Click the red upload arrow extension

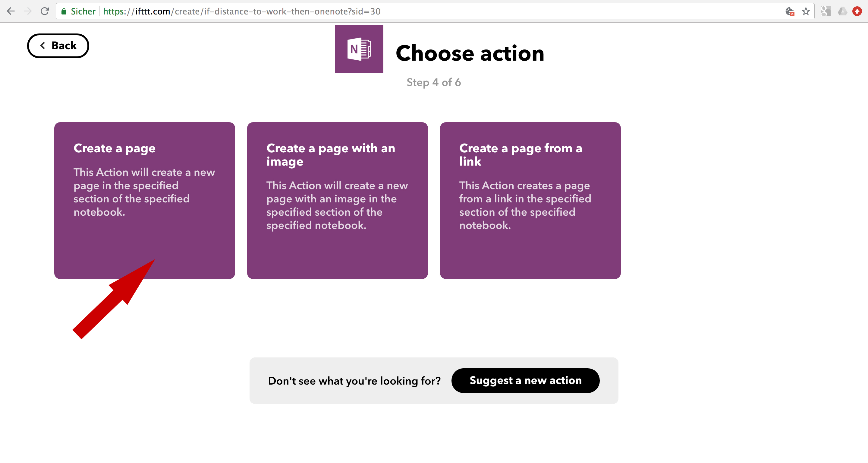click(857, 11)
